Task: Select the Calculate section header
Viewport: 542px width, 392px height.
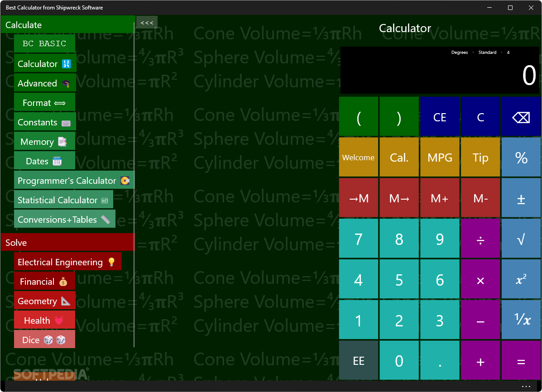Action: [67, 24]
